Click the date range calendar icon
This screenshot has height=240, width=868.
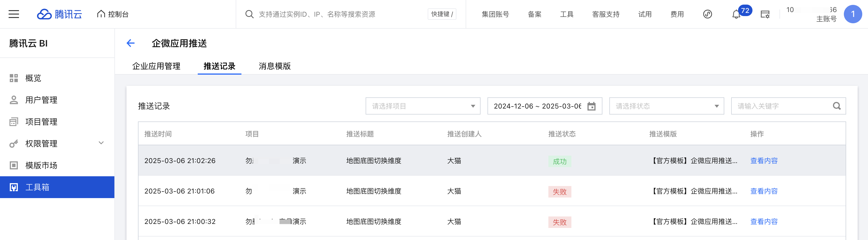[591, 107]
